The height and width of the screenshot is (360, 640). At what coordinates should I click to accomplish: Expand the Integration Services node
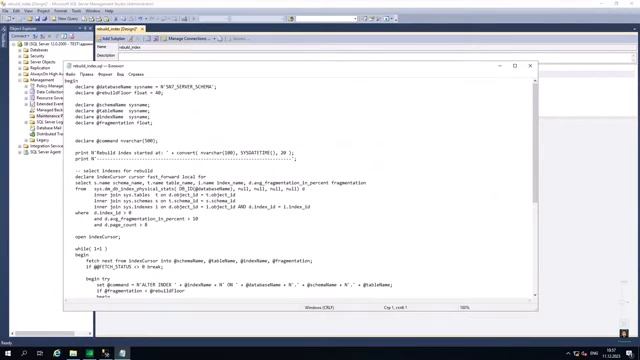[x=20, y=146]
